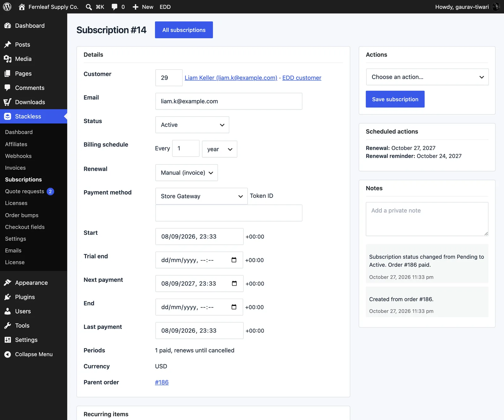Go to Licenses submenu item

pyautogui.click(x=16, y=203)
